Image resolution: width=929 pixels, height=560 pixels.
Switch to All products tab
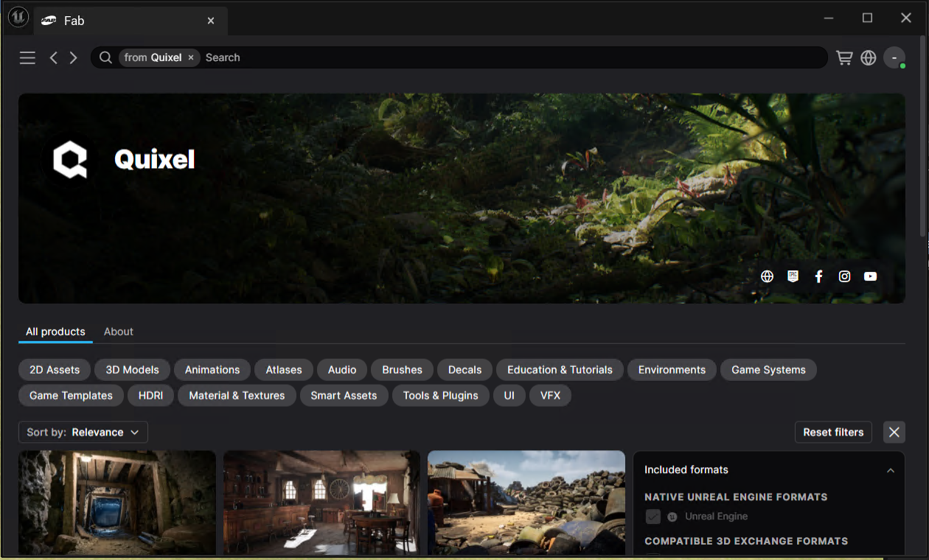point(55,332)
